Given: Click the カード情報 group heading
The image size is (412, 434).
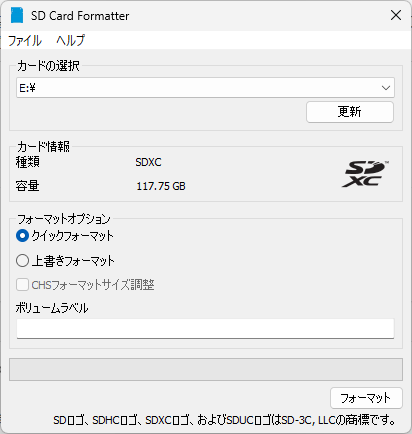Looking at the screenshot, I should [x=43, y=146].
